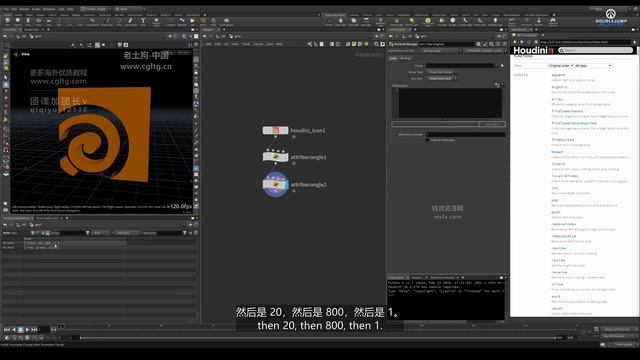Toggle Detail class in geometry spreadsheet

click(x=47, y=233)
